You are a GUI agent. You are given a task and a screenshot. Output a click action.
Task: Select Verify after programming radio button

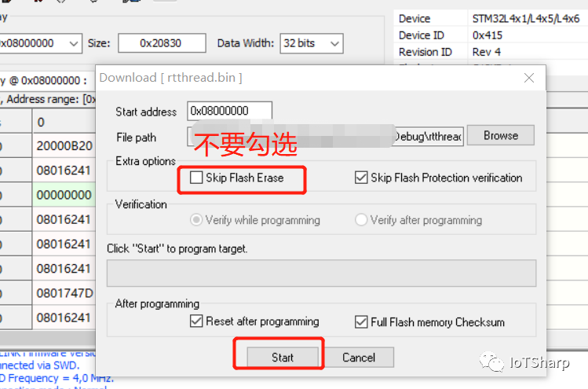(x=361, y=220)
